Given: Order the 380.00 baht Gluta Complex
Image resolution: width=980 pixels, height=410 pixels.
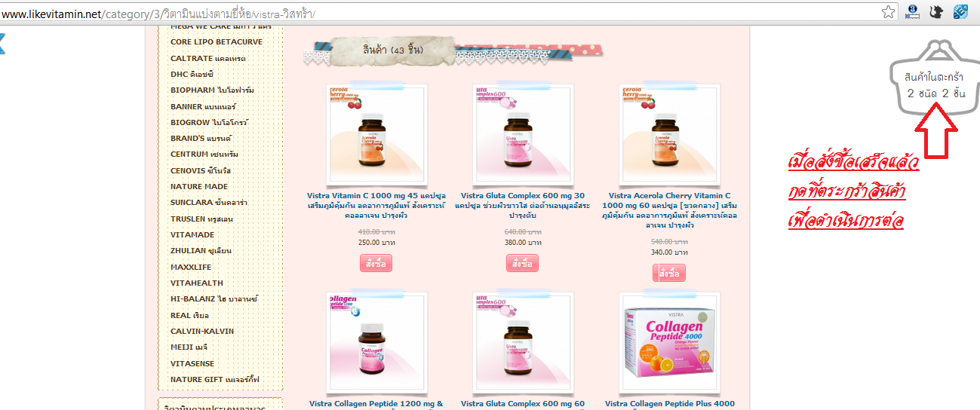Looking at the screenshot, I should click(x=522, y=264).
